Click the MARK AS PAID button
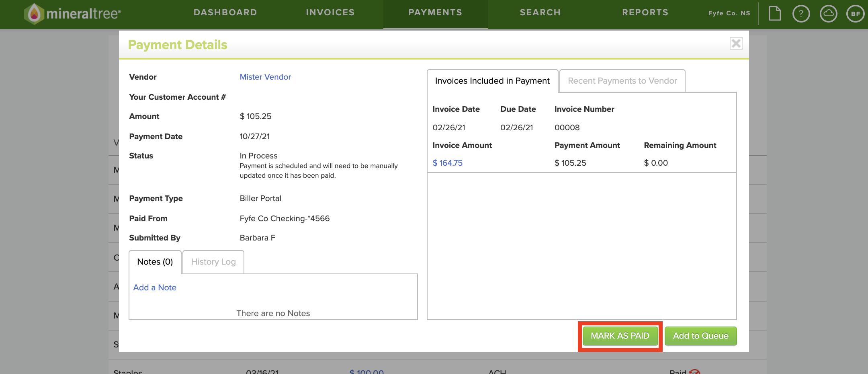The height and width of the screenshot is (374, 868). (x=620, y=336)
